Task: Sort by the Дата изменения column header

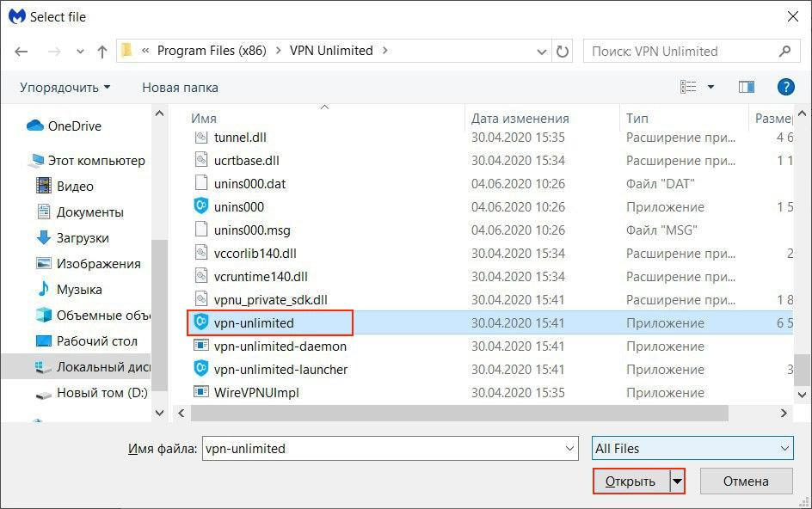Action: click(520, 119)
